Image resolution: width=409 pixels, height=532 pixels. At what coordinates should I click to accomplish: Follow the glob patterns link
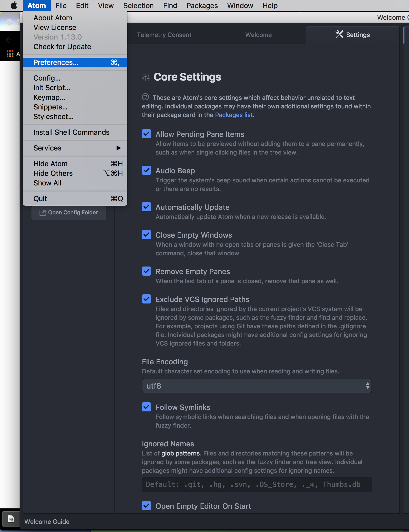pyautogui.click(x=180, y=453)
